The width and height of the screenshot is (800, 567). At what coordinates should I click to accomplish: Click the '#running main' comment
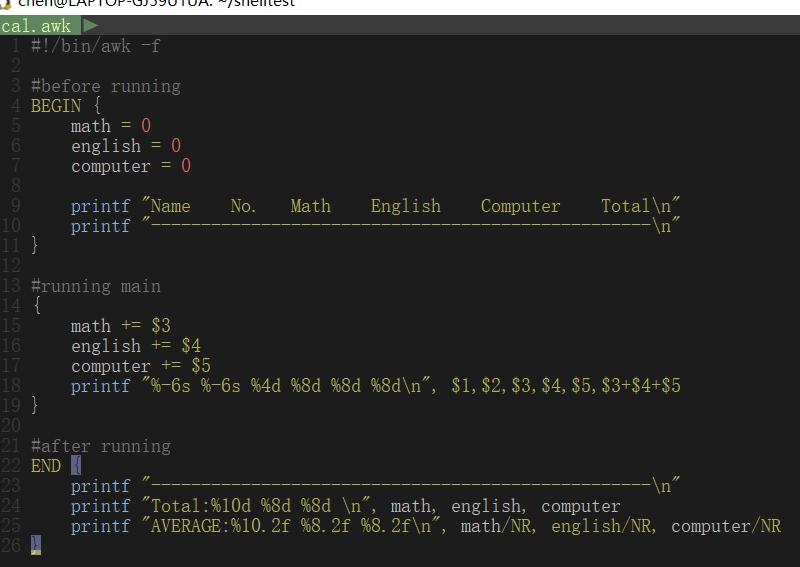95,286
